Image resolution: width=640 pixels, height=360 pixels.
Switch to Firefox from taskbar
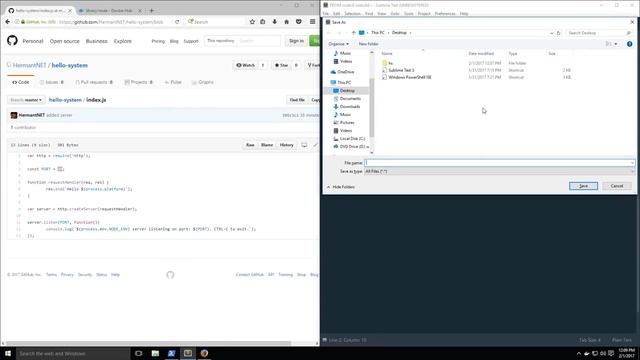pyautogui.click(x=204, y=353)
